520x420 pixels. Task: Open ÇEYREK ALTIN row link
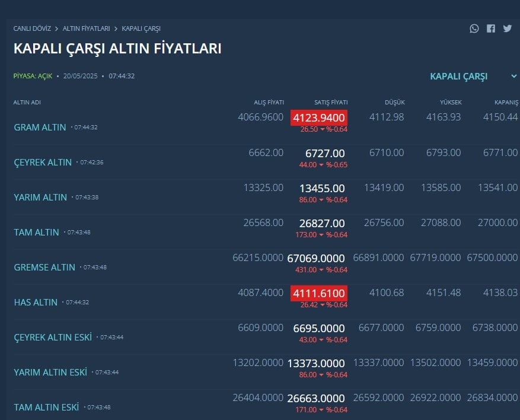[x=43, y=162]
